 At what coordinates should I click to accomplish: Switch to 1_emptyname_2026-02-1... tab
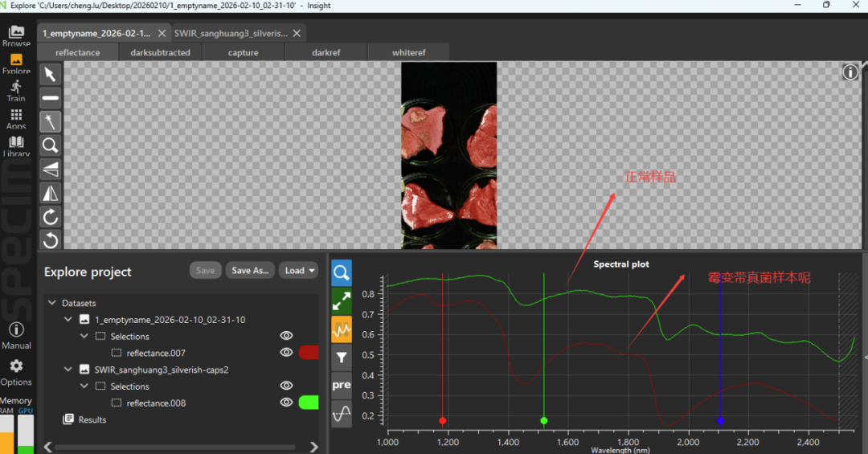[97, 33]
